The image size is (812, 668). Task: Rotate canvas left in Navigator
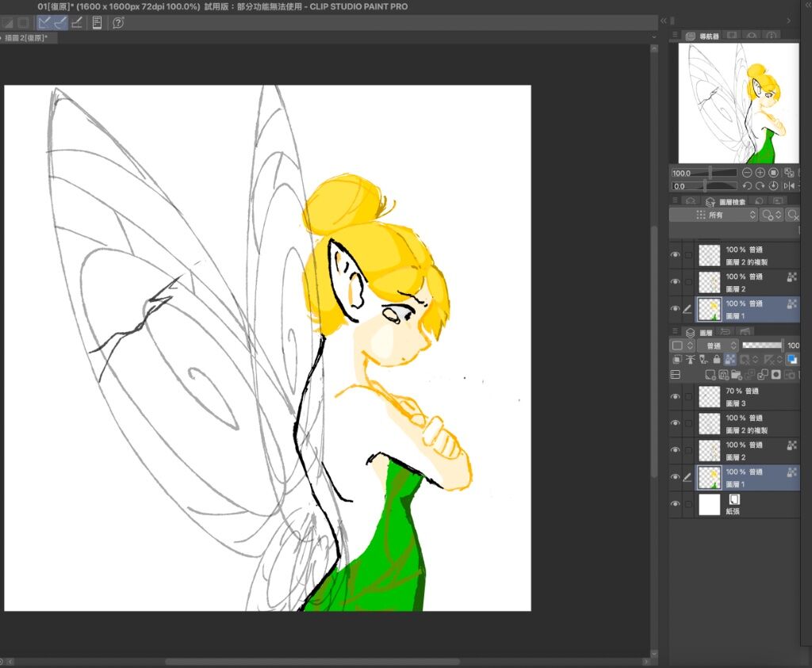coord(747,185)
